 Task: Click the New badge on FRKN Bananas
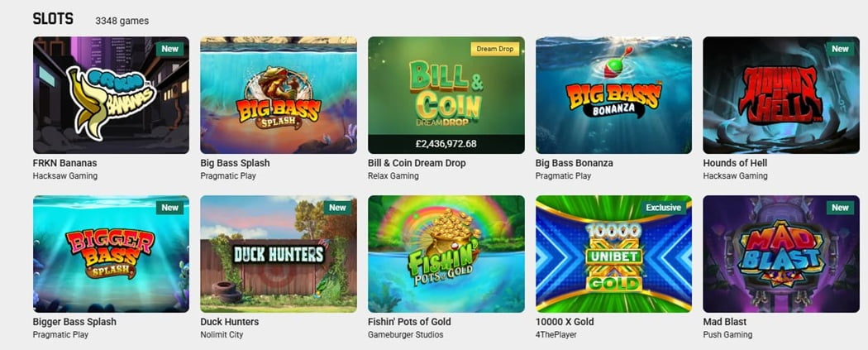point(170,49)
